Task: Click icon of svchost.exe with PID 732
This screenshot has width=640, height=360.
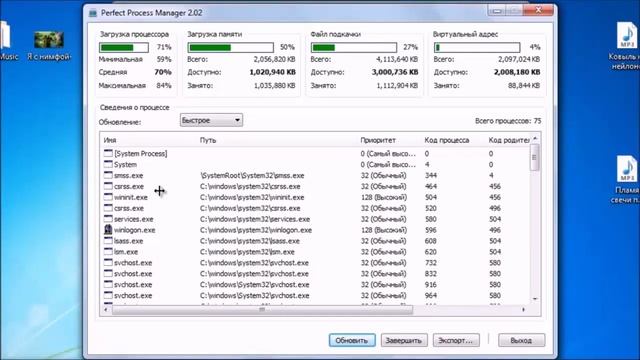Action: tap(108, 262)
